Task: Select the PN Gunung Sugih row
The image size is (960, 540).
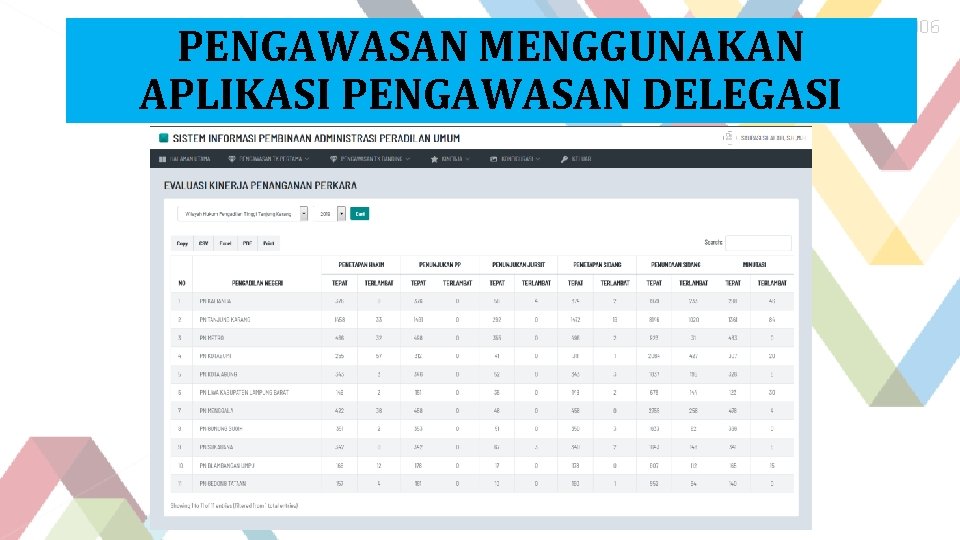Action: point(482,429)
